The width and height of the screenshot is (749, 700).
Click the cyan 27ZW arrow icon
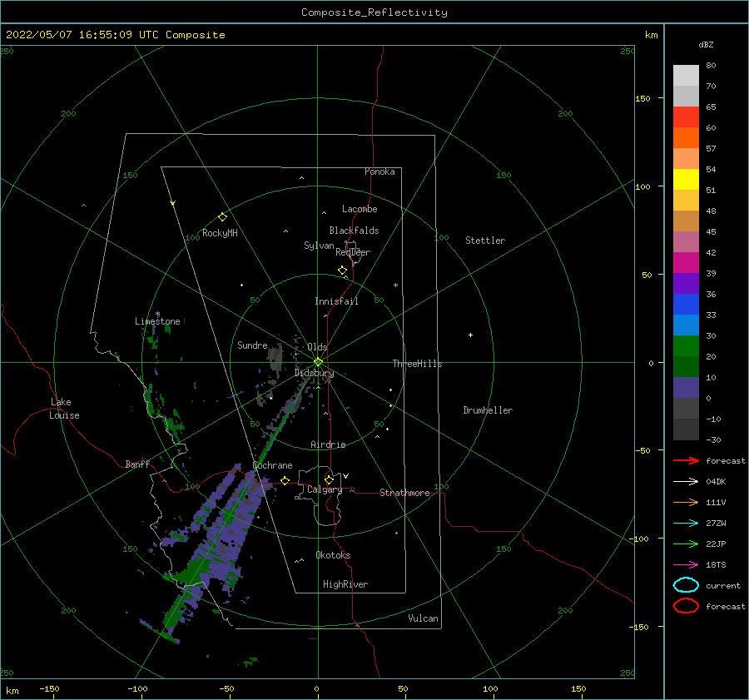[x=686, y=524]
